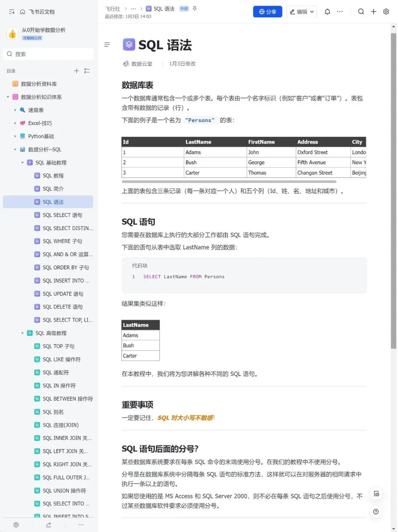This screenshot has width=398, height=532.
Task: Click the 分享 button
Action: [x=268, y=11]
